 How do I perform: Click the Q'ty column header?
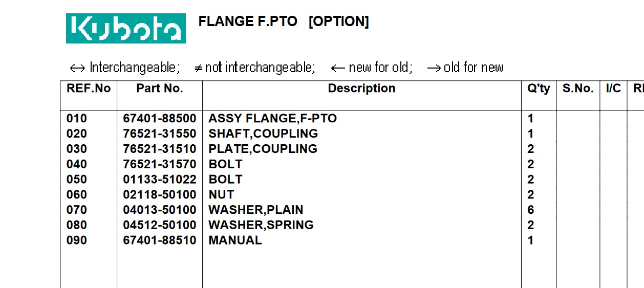click(539, 88)
